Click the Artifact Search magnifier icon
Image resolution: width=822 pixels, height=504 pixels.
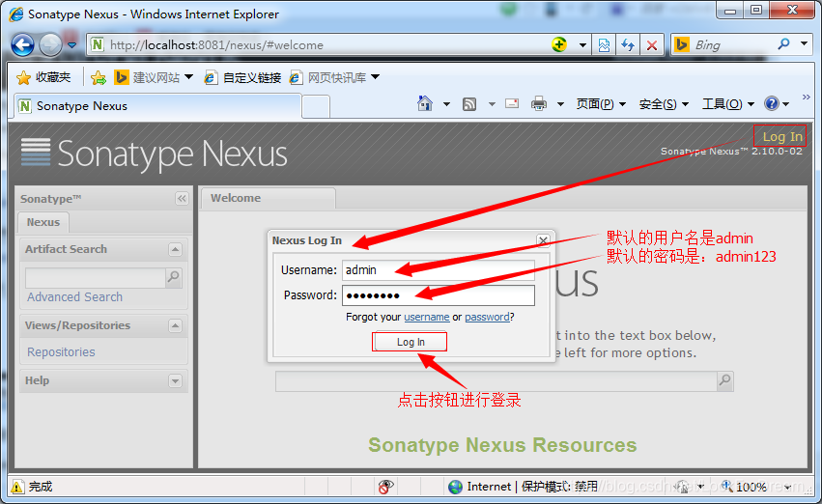click(x=174, y=277)
